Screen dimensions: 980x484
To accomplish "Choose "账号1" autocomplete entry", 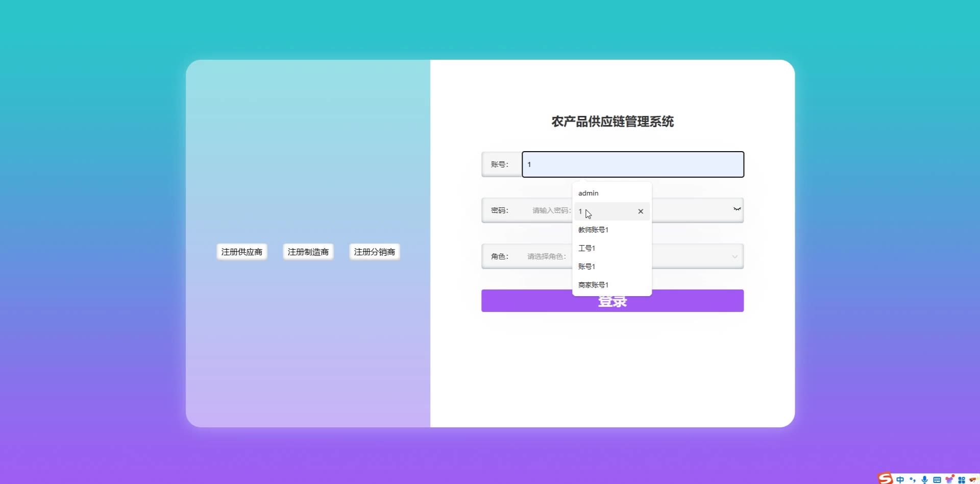I will point(612,267).
